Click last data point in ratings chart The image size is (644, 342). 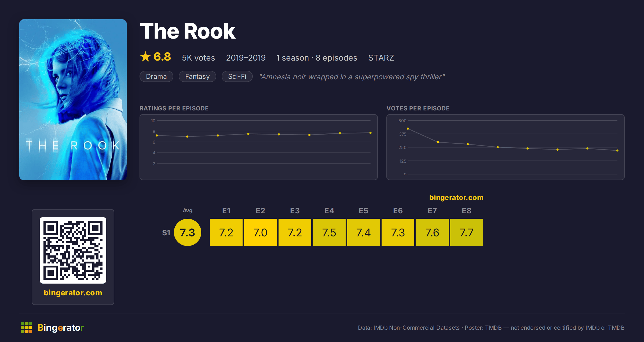tap(371, 133)
